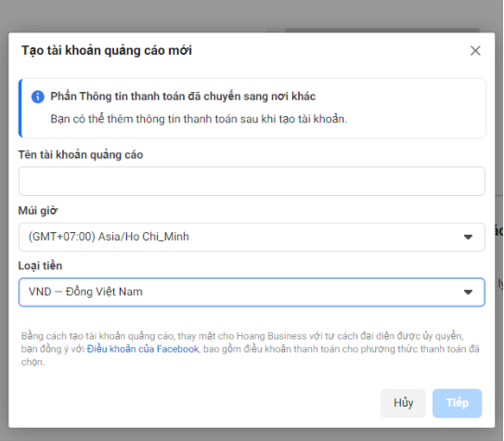This screenshot has height=441, width=504.
Task: Click the Tên tài khoản quảng cáo label
Action: 81,155
